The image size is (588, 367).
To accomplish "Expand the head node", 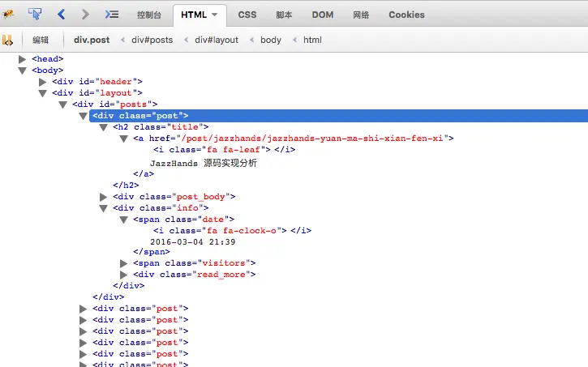I will pyautogui.click(x=22, y=59).
